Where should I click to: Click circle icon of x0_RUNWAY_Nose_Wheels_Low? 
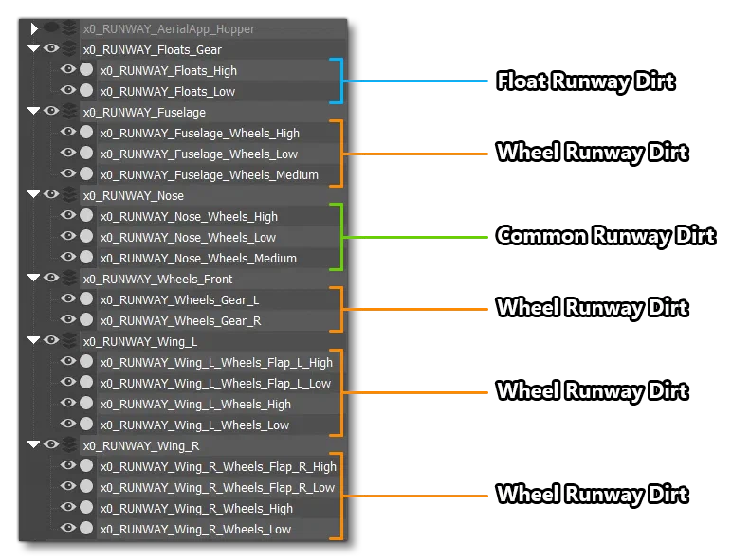click(86, 236)
